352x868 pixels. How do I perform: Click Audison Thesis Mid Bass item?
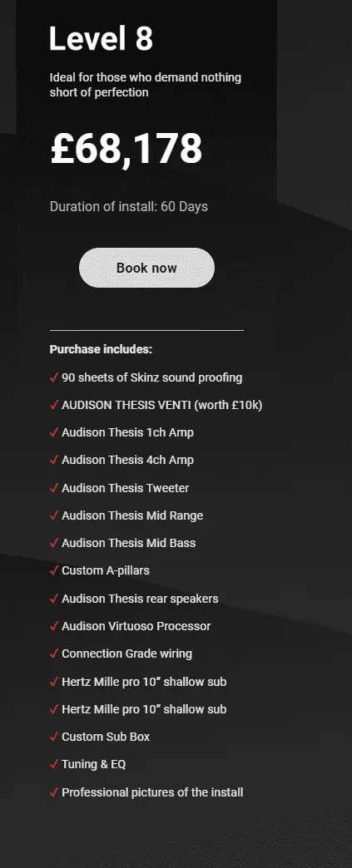(122, 543)
